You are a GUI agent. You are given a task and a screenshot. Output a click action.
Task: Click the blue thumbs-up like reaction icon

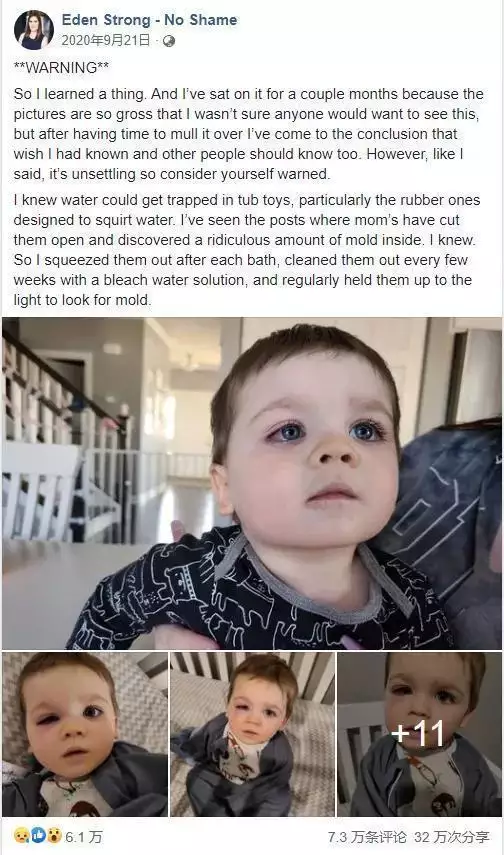[x=38, y=836]
